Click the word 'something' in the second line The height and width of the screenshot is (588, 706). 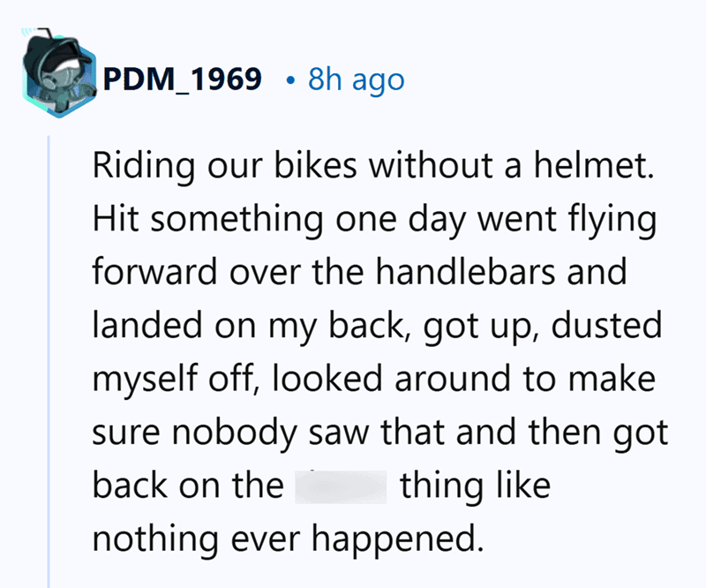click(x=237, y=221)
